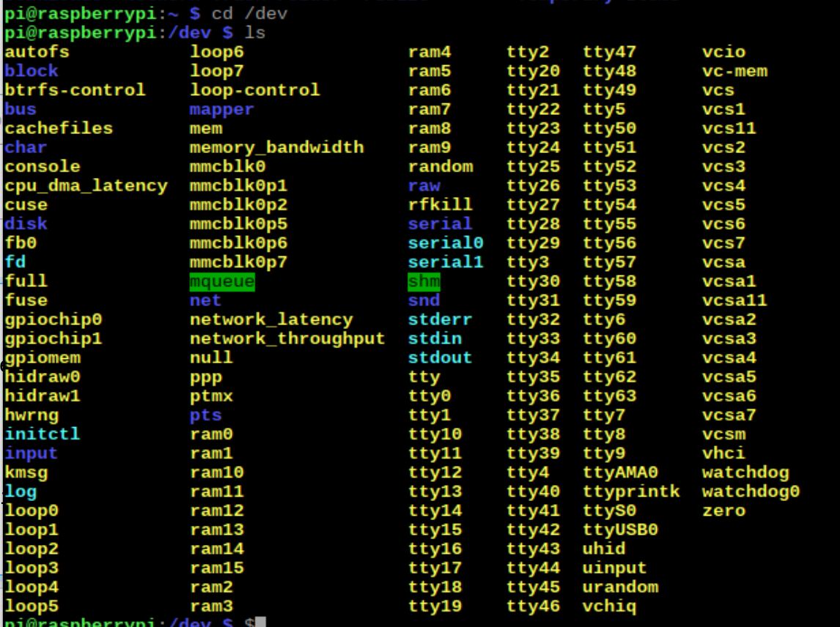Viewport: 840px width, 627px height.
Task: Select the blue 'net' directory
Action: point(205,300)
